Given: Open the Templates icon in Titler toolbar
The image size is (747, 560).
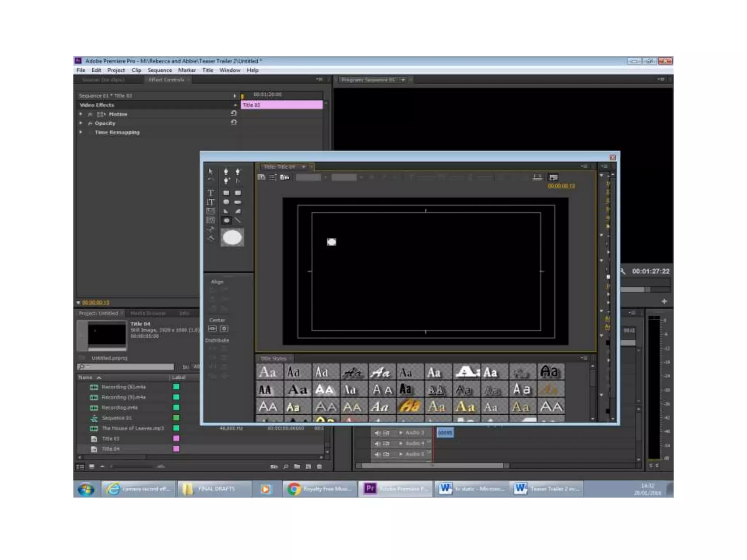Looking at the screenshot, I should pos(285,177).
